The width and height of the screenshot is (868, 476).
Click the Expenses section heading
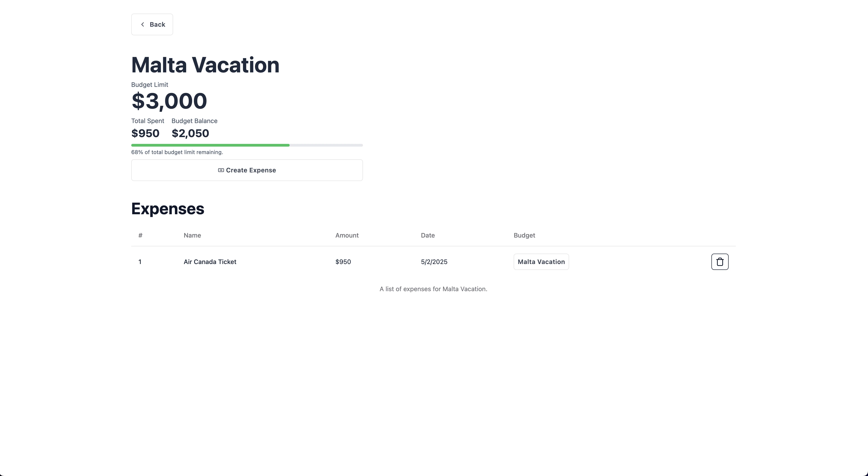point(167,209)
